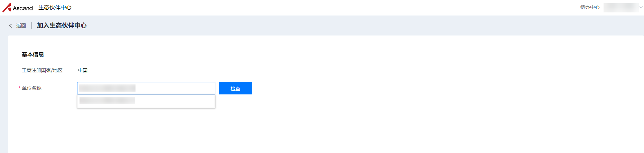This screenshot has height=153, width=644.
Task: Click the blurred account name in header
Action: click(x=621, y=8)
